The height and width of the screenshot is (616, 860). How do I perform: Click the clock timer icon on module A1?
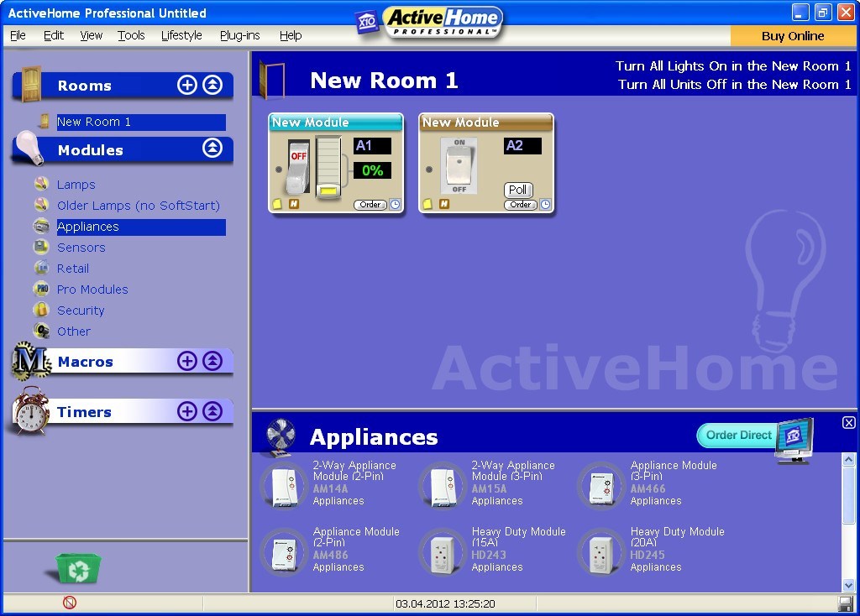(x=395, y=204)
